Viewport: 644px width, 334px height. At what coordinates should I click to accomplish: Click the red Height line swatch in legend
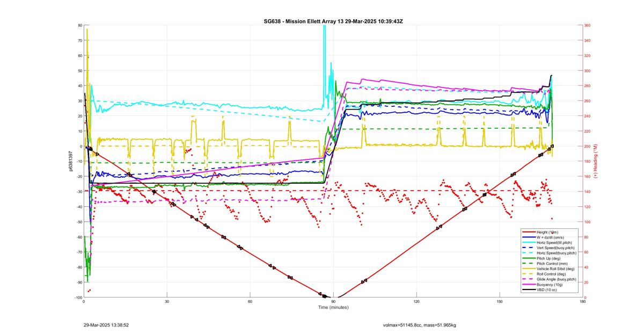pyautogui.click(x=529, y=232)
